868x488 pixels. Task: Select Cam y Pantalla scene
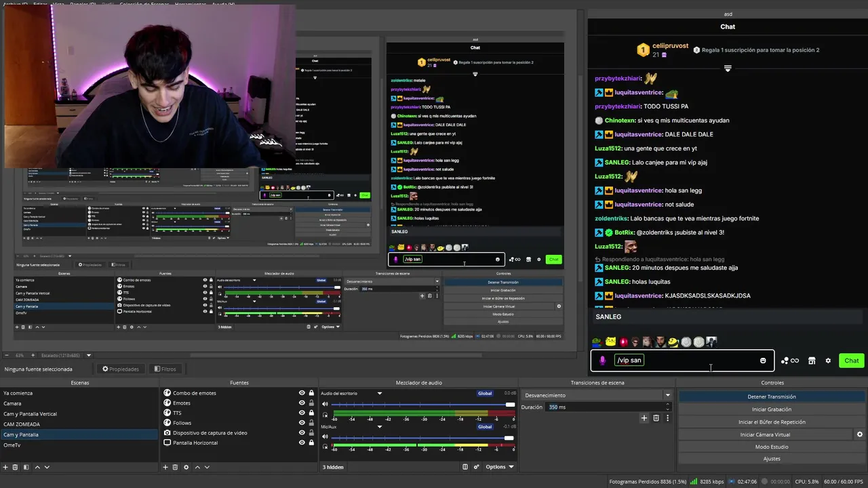pos(79,434)
